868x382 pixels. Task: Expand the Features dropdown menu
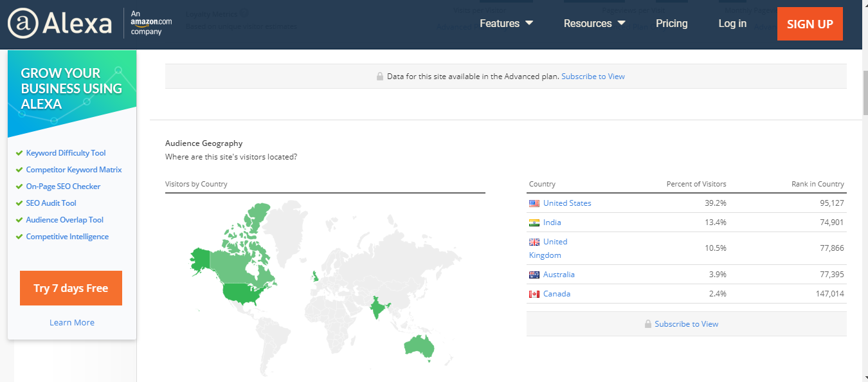[506, 24]
